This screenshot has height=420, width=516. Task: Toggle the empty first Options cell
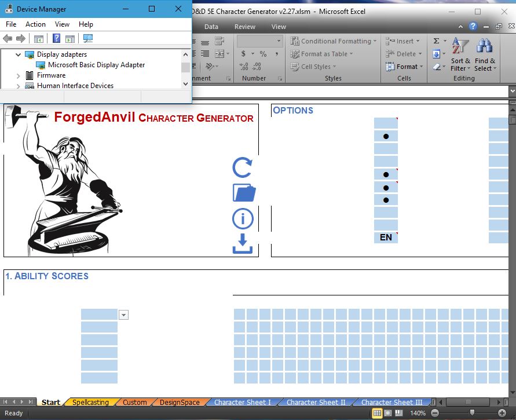(386, 123)
